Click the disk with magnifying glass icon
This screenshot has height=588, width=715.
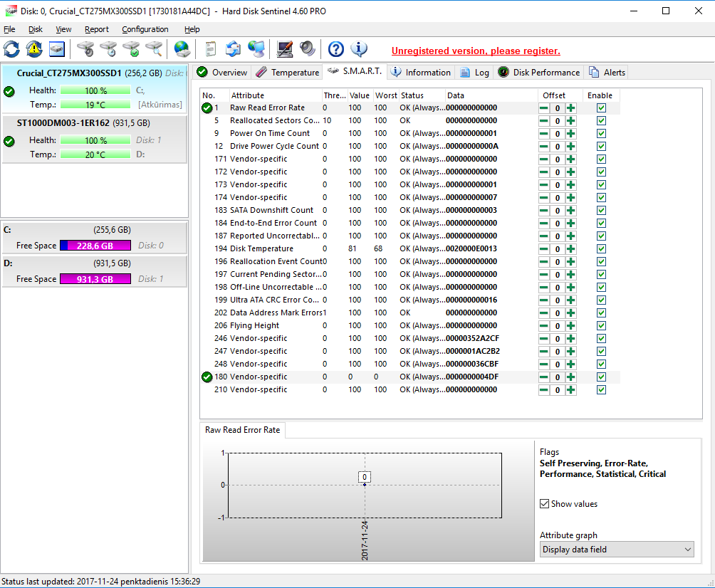[x=154, y=49]
